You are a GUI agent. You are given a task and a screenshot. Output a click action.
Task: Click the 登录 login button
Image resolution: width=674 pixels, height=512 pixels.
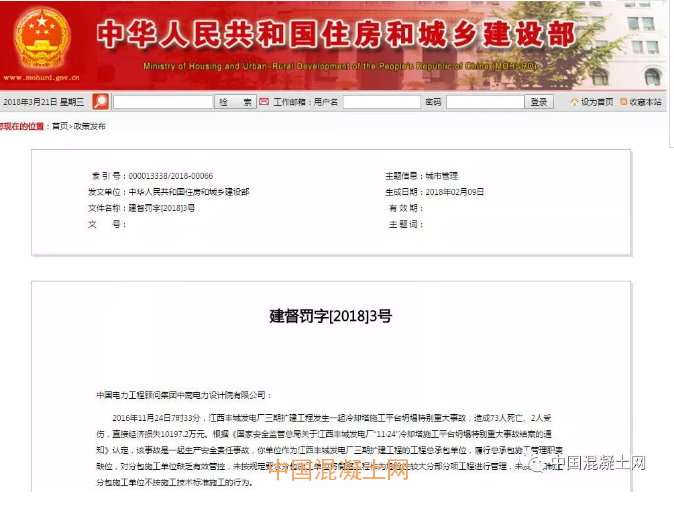tap(539, 102)
